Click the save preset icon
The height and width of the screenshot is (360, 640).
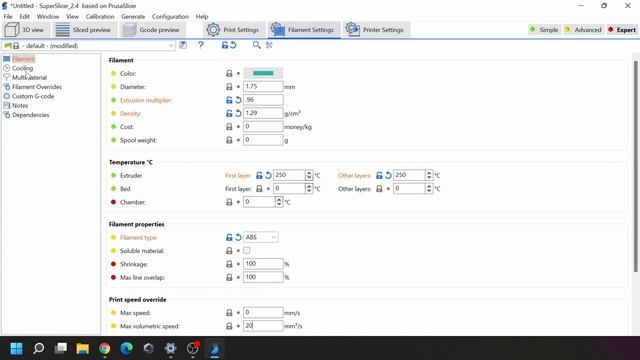tap(183, 45)
